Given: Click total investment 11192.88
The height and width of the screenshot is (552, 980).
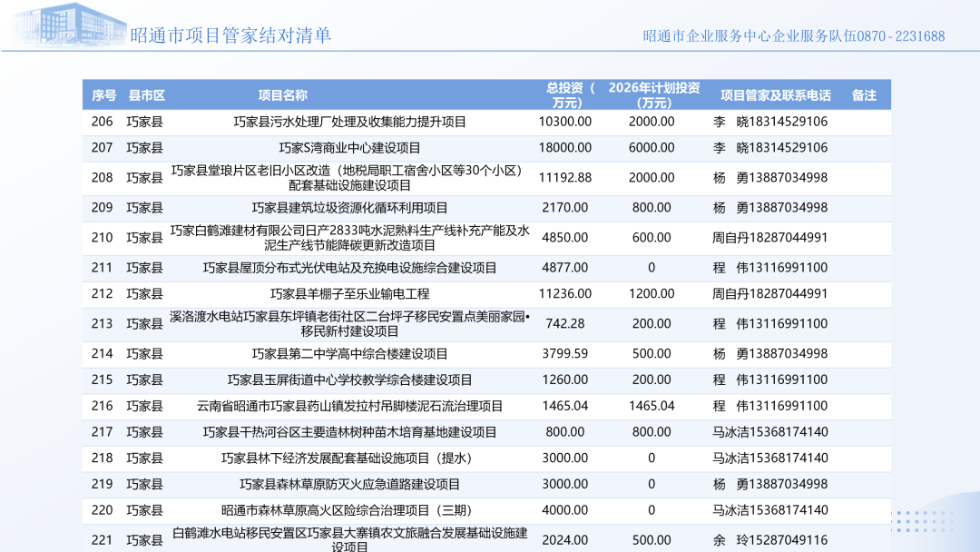Looking at the screenshot, I should click(x=565, y=178).
